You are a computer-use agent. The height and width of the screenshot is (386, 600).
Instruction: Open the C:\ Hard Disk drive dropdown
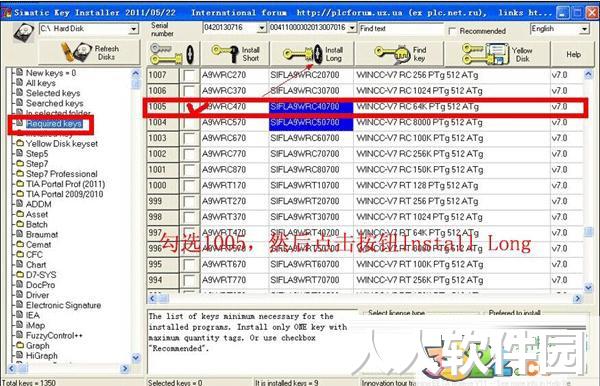tap(134, 29)
